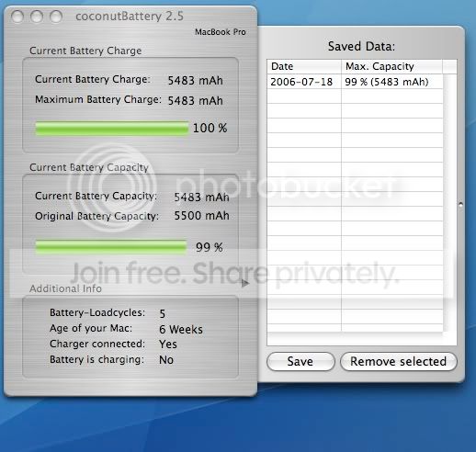Click the Original Battery Capacity 5500 mAh value
This screenshot has height=452, width=476.
point(201,216)
